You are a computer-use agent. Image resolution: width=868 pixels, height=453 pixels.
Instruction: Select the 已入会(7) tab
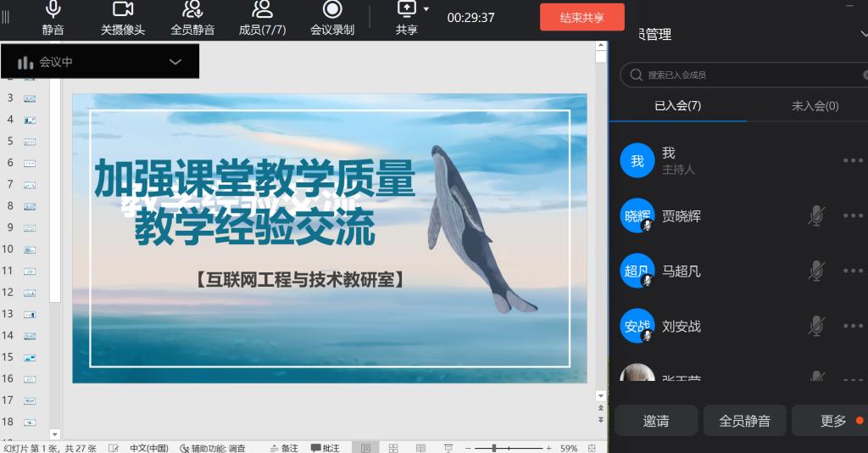point(677,106)
